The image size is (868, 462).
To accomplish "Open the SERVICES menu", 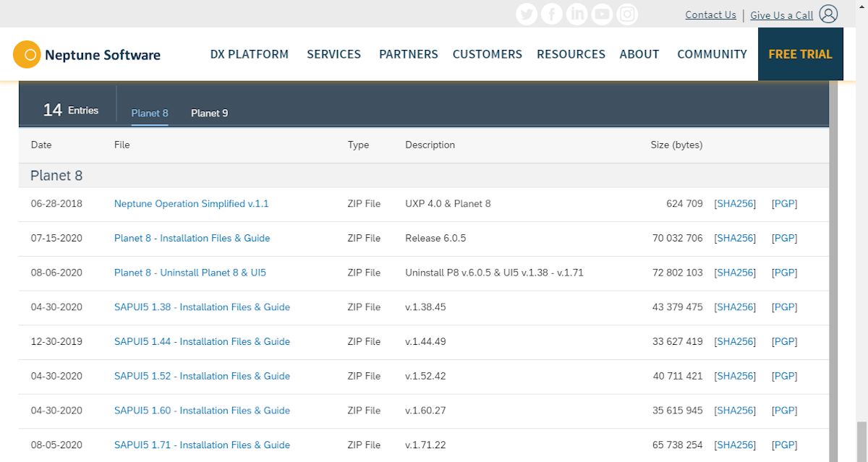I will [333, 54].
